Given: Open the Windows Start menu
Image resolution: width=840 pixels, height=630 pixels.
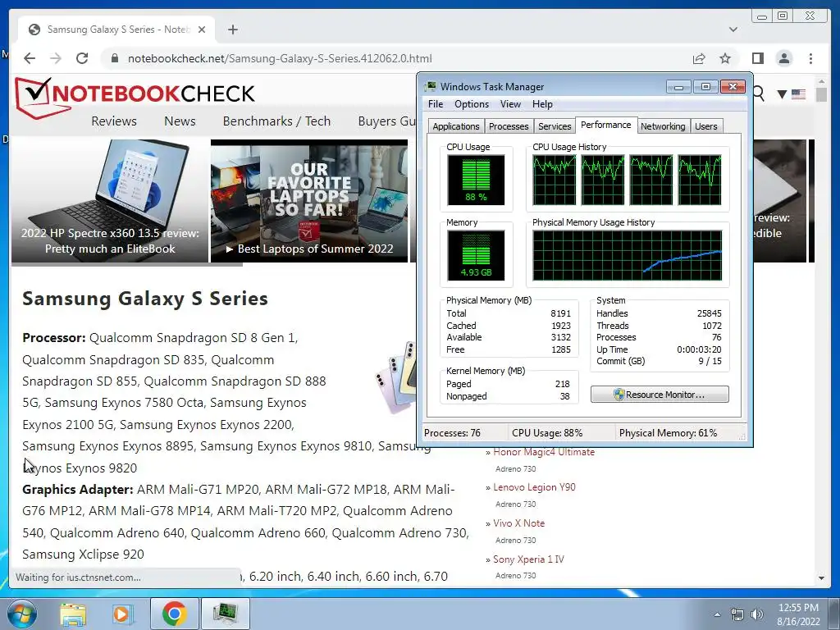Looking at the screenshot, I should (x=21, y=614).
